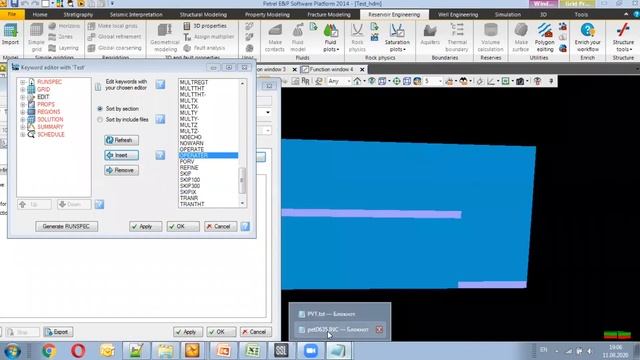Switch to the Simulation ribbon tab
The image size is (640, 360).
click(508, 14)
